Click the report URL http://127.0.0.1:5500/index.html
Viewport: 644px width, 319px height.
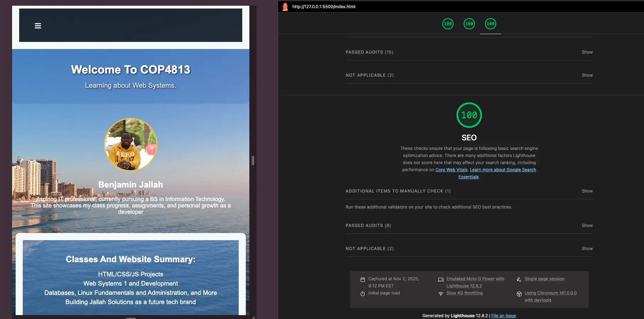click(324, 6)
